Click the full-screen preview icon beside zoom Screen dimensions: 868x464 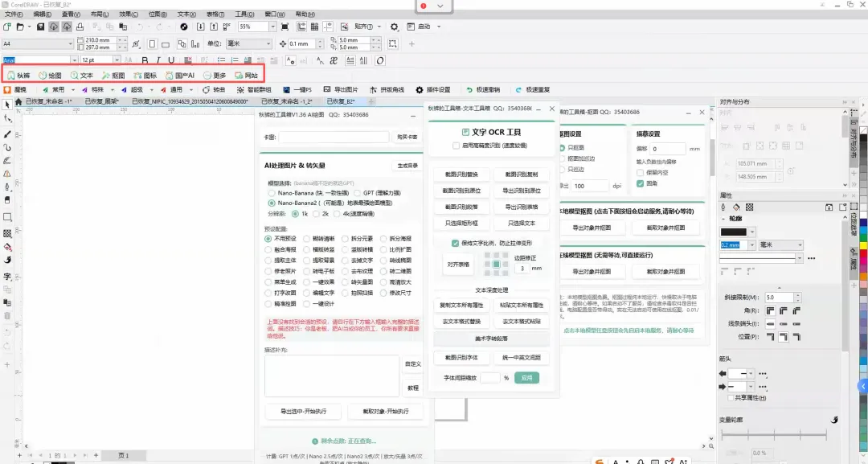tap(285, 27)
